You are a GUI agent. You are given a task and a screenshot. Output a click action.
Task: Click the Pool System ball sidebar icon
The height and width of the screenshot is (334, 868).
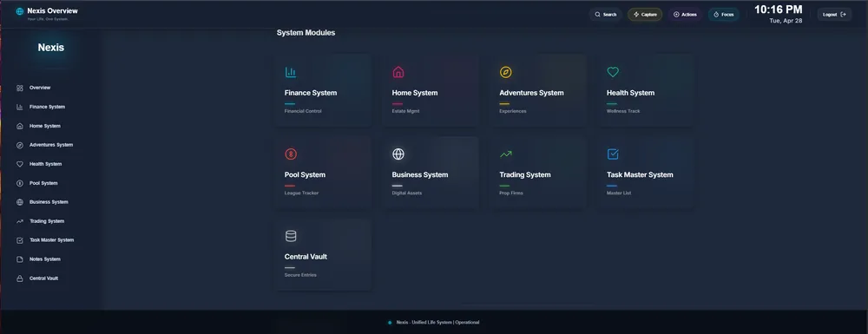(x=20, y=183)
